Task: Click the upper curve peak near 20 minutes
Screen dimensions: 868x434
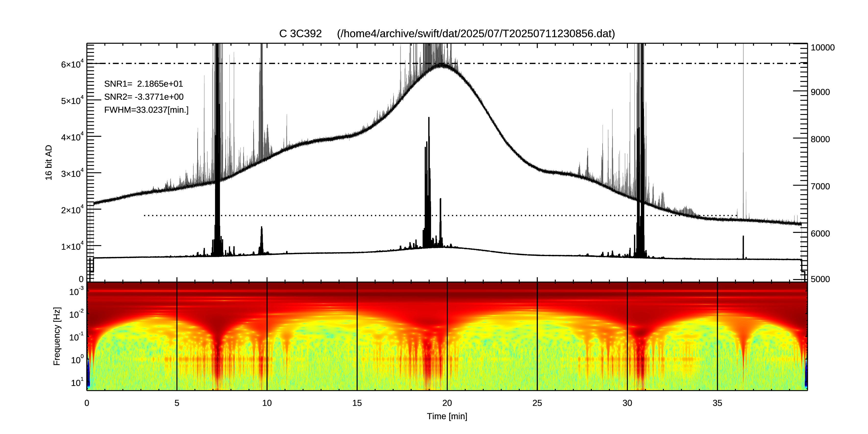Action: click(x=441, y=65)
